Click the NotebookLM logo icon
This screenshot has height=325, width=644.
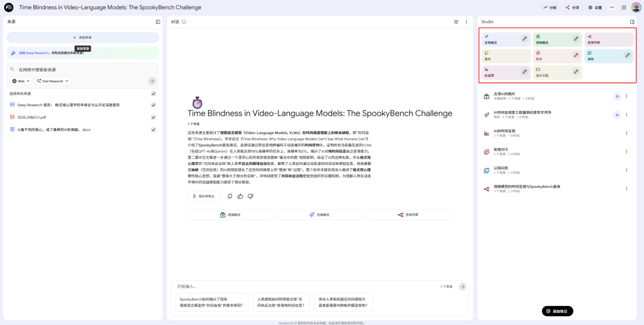click(x=9, y=8)
